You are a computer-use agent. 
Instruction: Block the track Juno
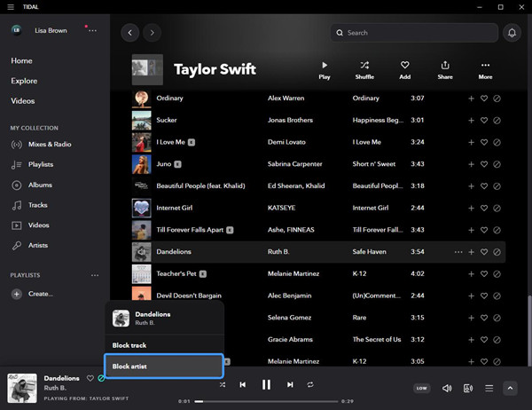497,164
